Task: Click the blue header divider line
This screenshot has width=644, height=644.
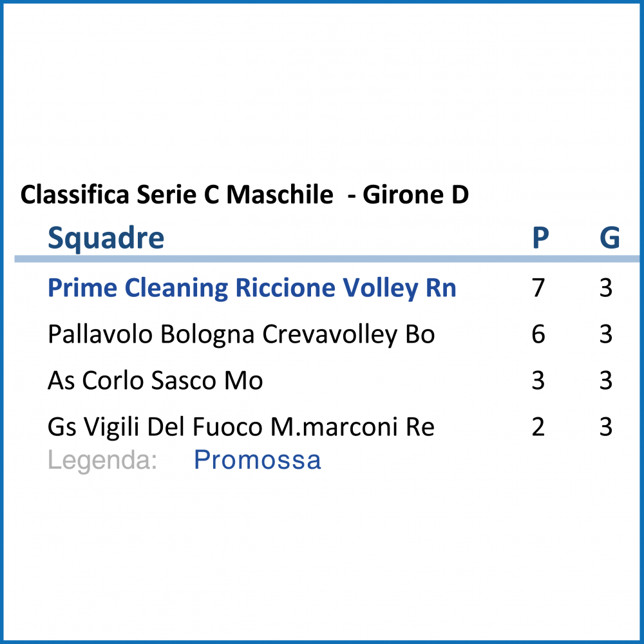Action: [x=327, y=259]
